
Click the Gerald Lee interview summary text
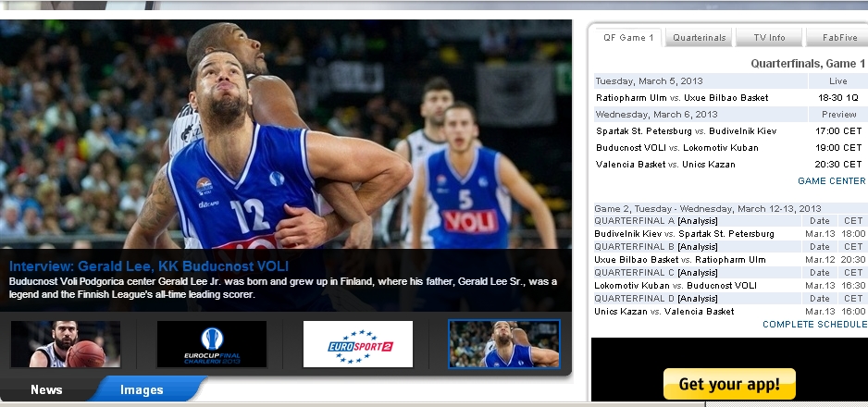click(283, 288)
